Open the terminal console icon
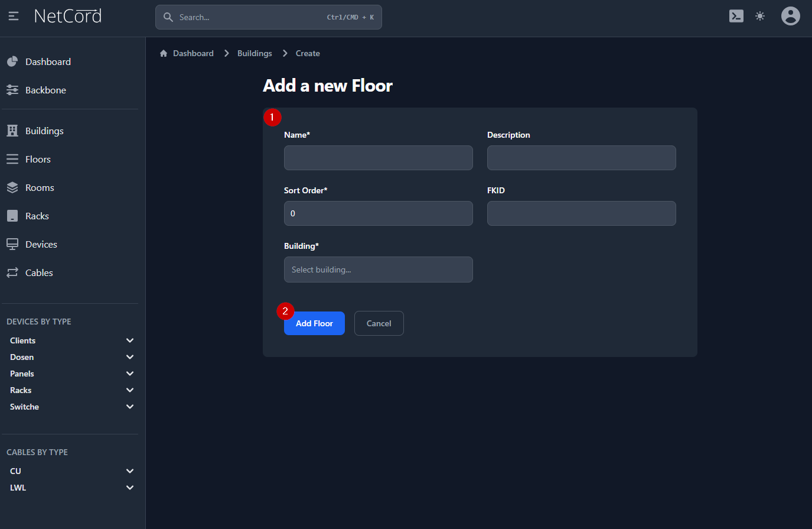Image resolution: width=812 pixels, height=529 pixels. point(736,17)
